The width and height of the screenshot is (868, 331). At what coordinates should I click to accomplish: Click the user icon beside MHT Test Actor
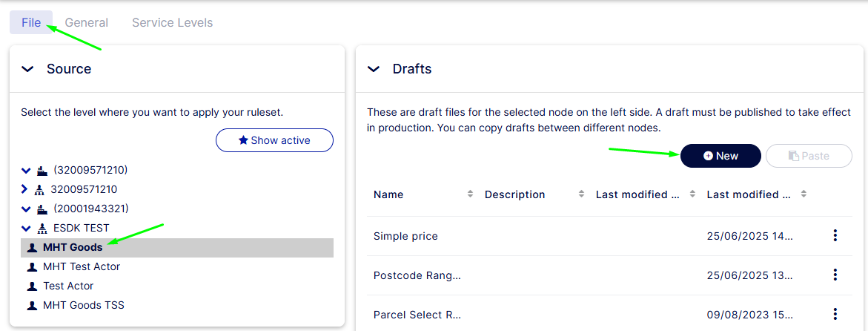pyautogui.click(x=32, y=267)
